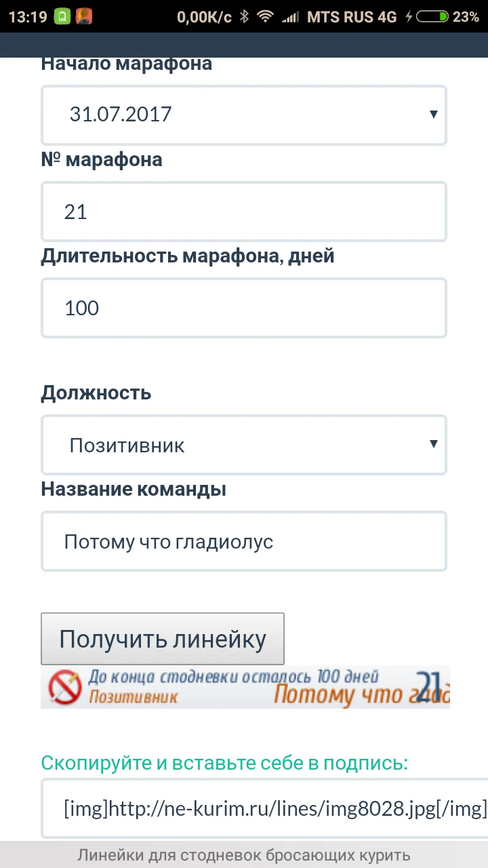Tap the green battery saver icon in status bar
The image size is (488, 868).
62,17
